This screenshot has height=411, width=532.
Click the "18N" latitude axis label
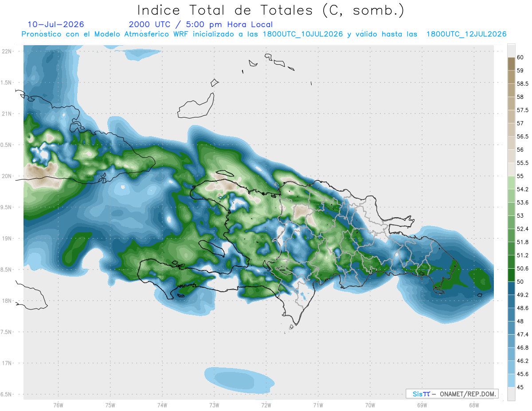coord(7,301)
